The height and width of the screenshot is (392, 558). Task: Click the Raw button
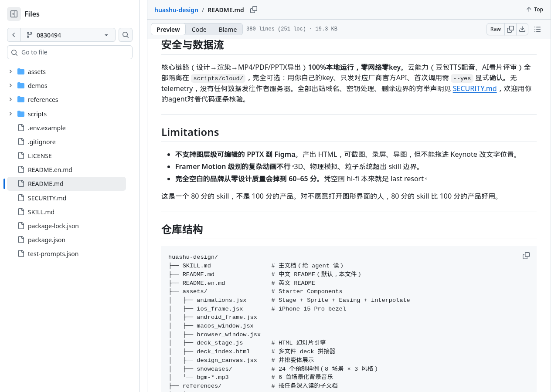(496, 29)
